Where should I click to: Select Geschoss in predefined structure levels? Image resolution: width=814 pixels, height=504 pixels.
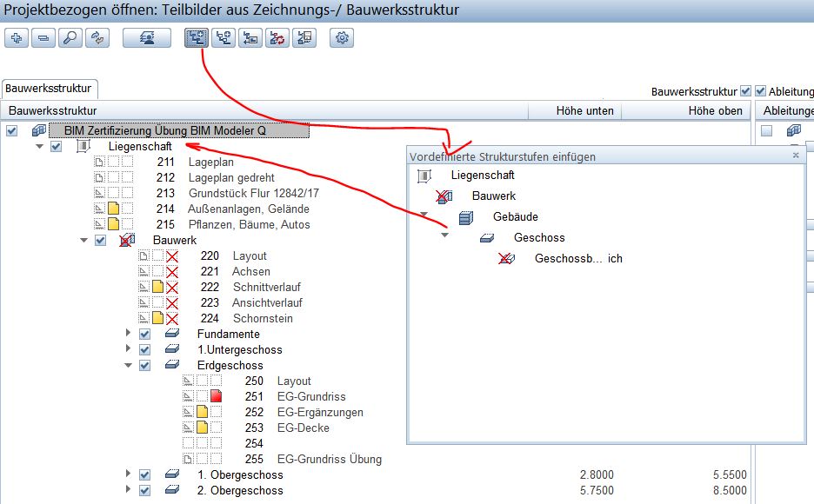pyautogui.click(x=538, y=238)
